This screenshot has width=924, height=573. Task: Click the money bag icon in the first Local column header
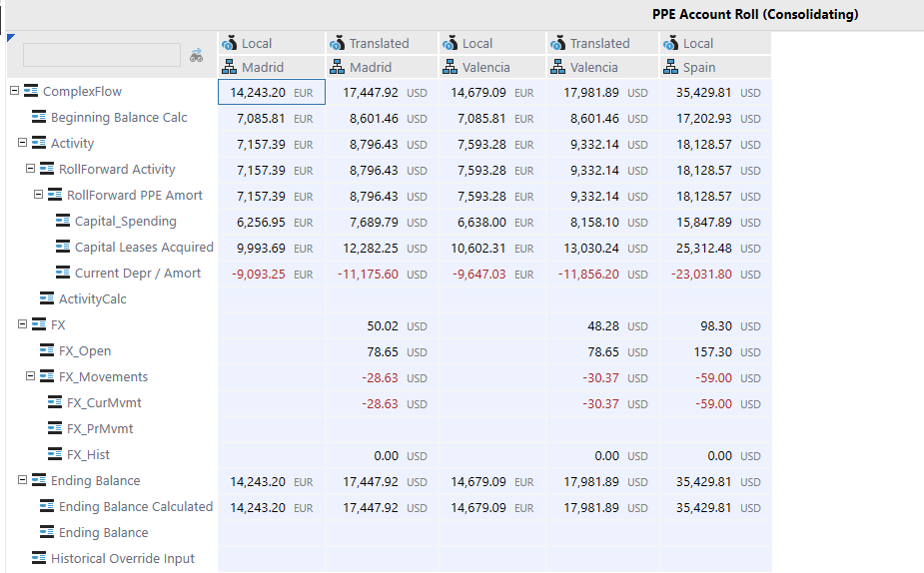tap(230, 43)
